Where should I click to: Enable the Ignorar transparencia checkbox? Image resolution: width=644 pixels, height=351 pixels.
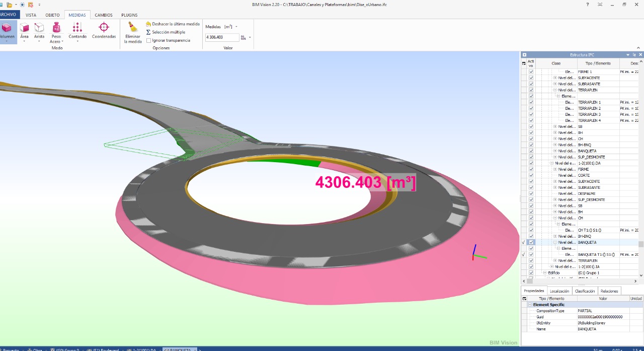149,40
